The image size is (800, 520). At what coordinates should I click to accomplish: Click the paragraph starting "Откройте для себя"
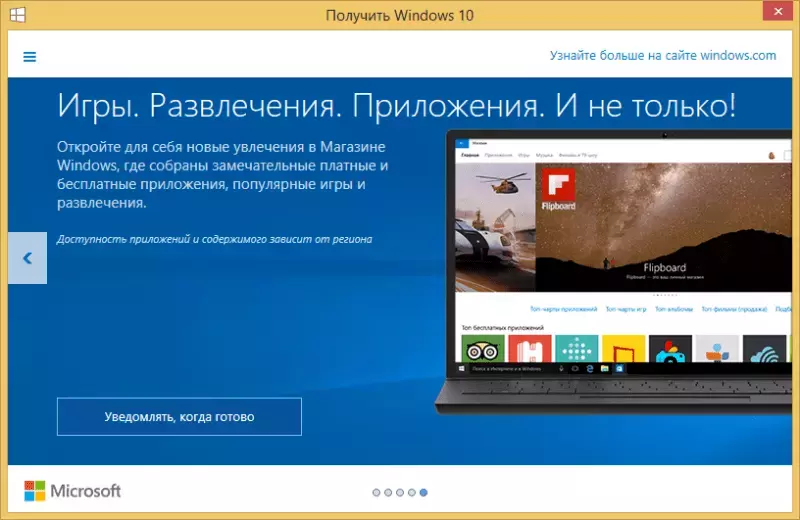(222, 175)
